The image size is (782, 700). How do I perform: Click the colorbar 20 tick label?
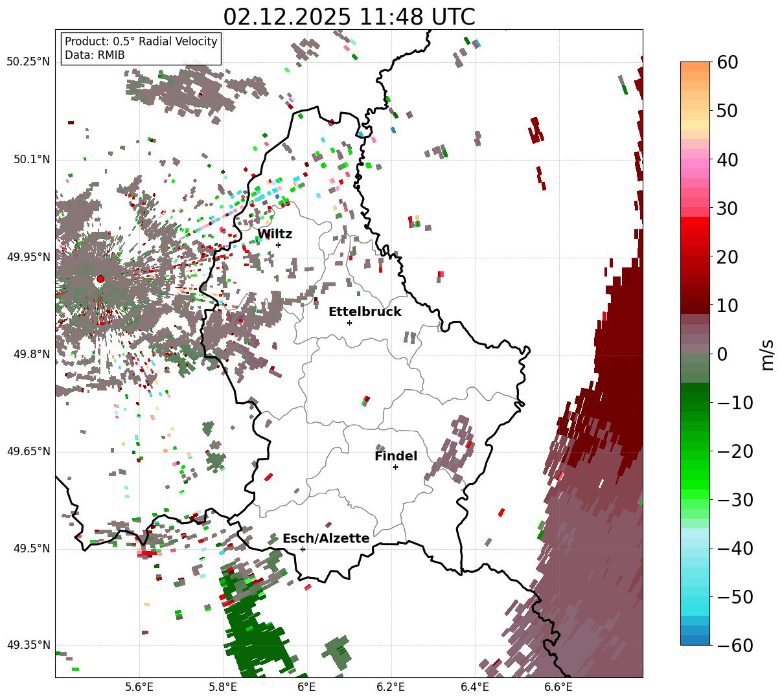pyautogui.click(x=726, y=257)
